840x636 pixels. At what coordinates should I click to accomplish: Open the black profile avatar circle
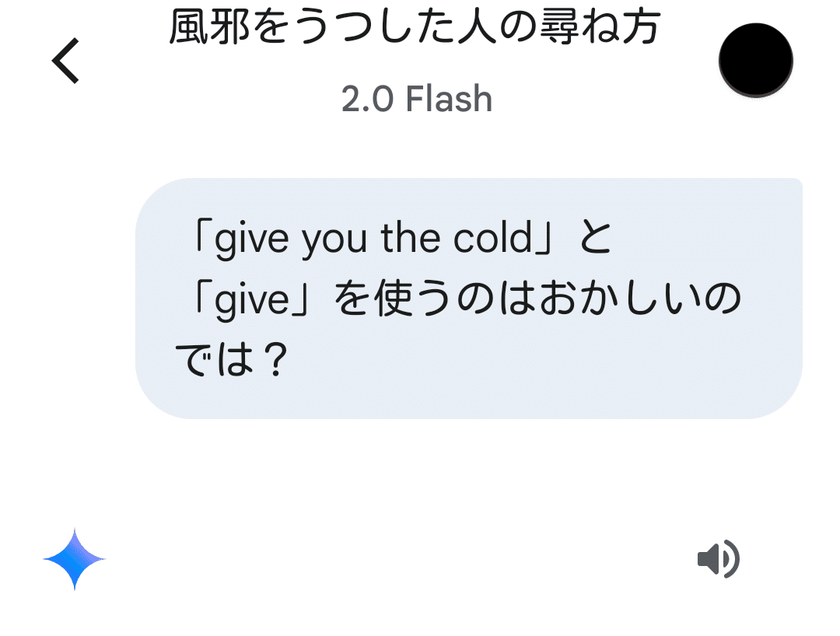point(755,60)
